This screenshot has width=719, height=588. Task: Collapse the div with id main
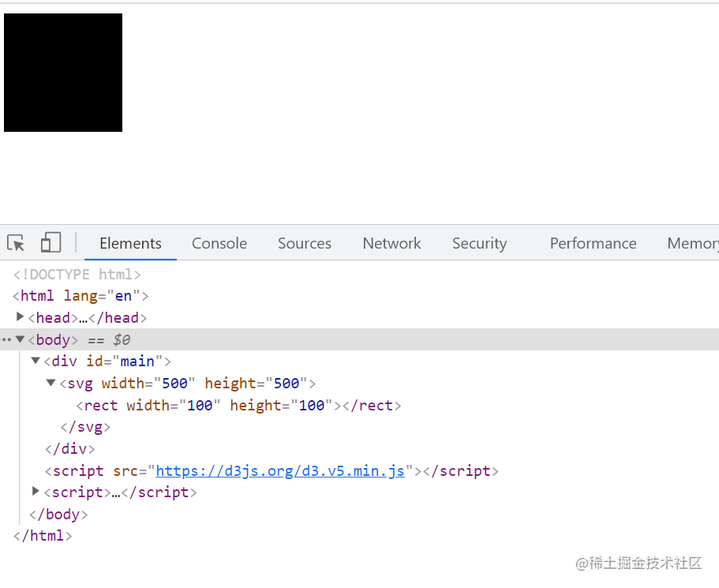pos(35,361)
